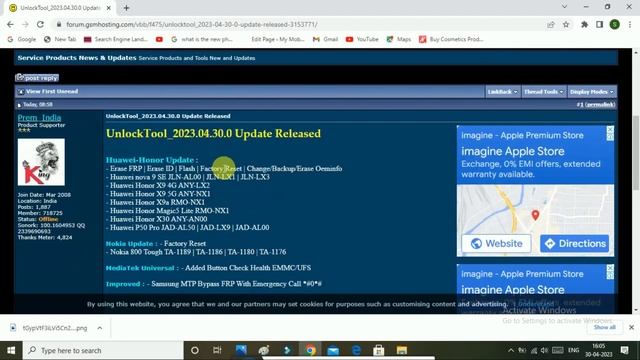Open Microsoft Store on taskbar
640x360 pixels.
tap(379, 351)
